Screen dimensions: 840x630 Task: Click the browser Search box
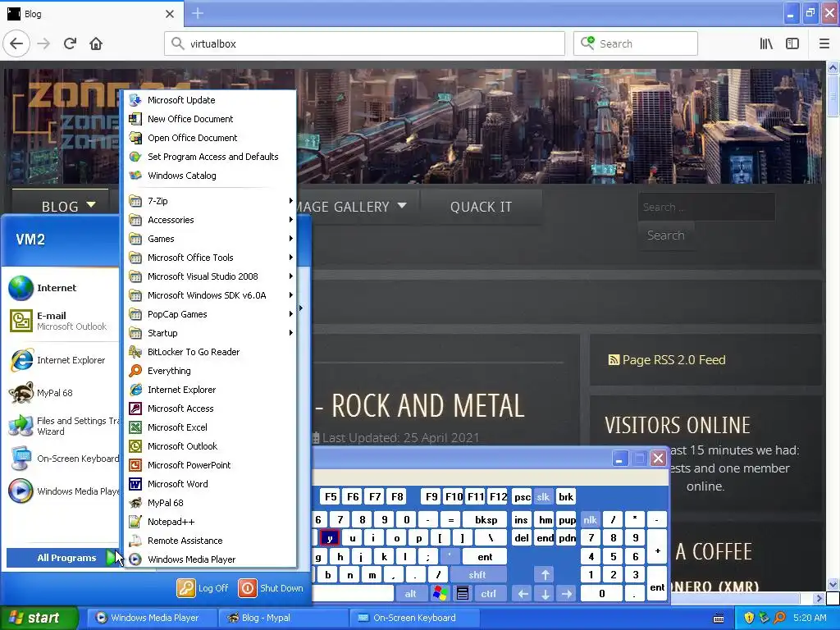pos(636,43)
